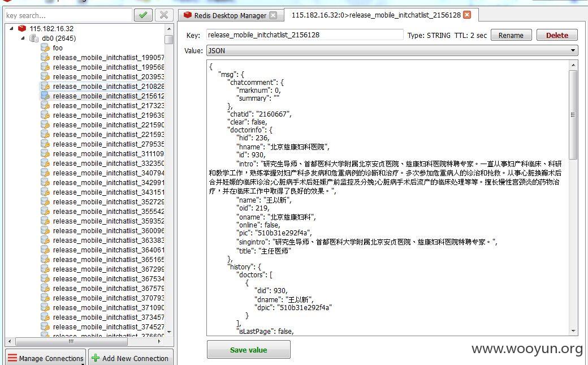
Task: Click key icon beside release_mobile_initchatlist_340794
Action: tap(45, 173)
